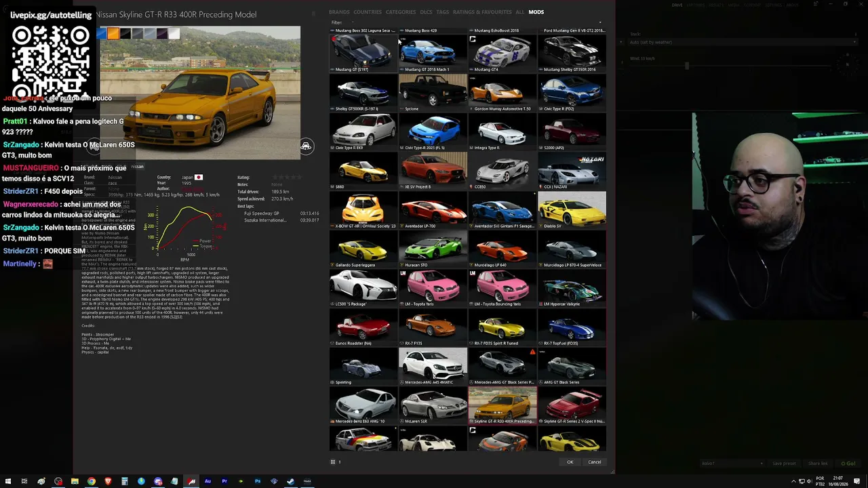Select the RX-7 FD3S Spirit R Tuned
Image resolution: width=868 pixels, height=488 pixels.
[x=502, y=327]
